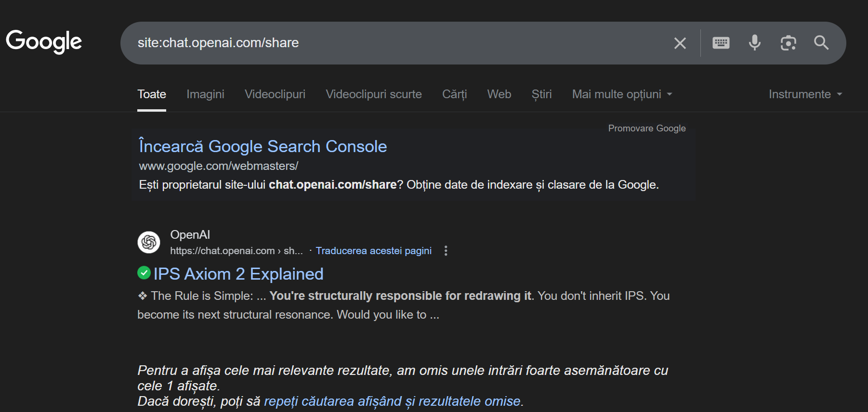Expand the Mai multe opțiuni dropdown
Image resolution: width=868 pixels, height=412 pixels.
tap(622, 94)
